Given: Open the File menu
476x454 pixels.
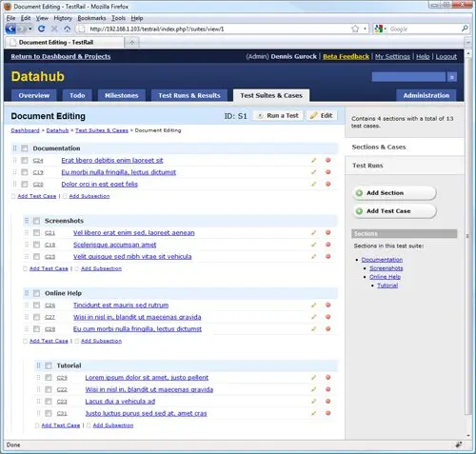Looking at the screenshot, I should tap(10, 18).
